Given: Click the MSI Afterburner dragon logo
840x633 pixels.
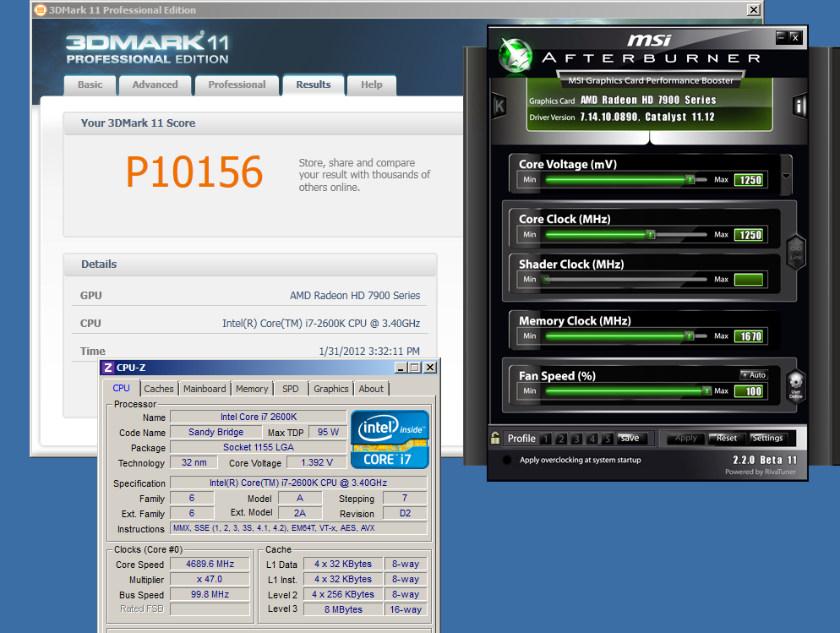Looking at the screenshot, I should pyautogui.click(x=515, y=55).
